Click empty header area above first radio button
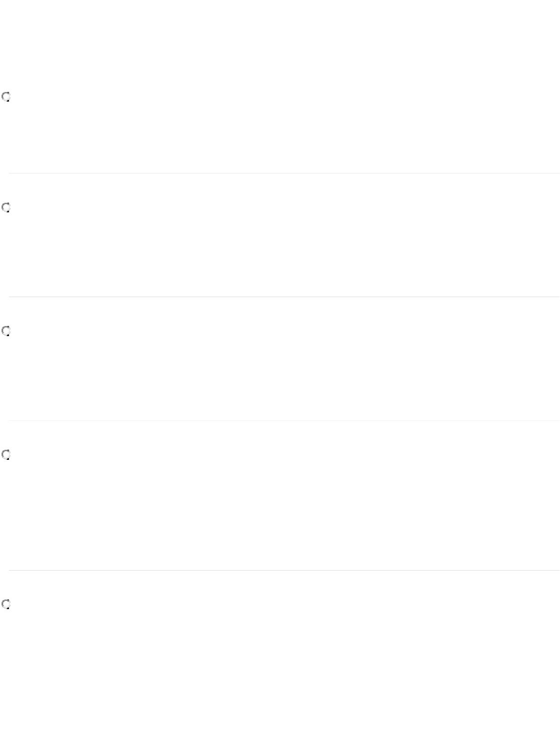 tap(280, 43)
